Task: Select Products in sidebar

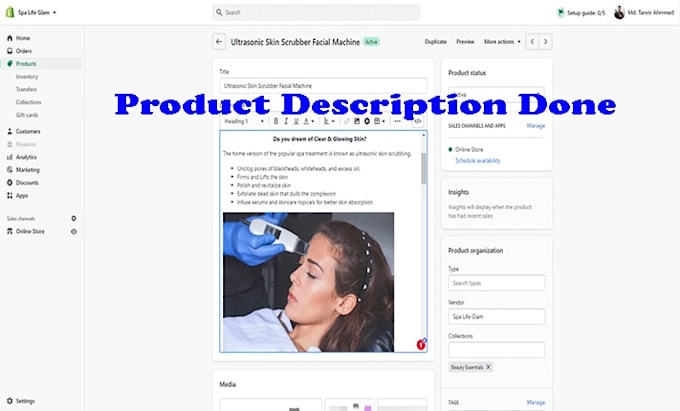Action: [x=26, y=64]
